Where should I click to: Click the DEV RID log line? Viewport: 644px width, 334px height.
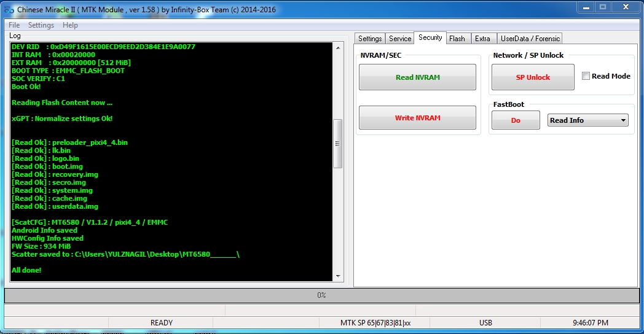click(x=103, y=47)
